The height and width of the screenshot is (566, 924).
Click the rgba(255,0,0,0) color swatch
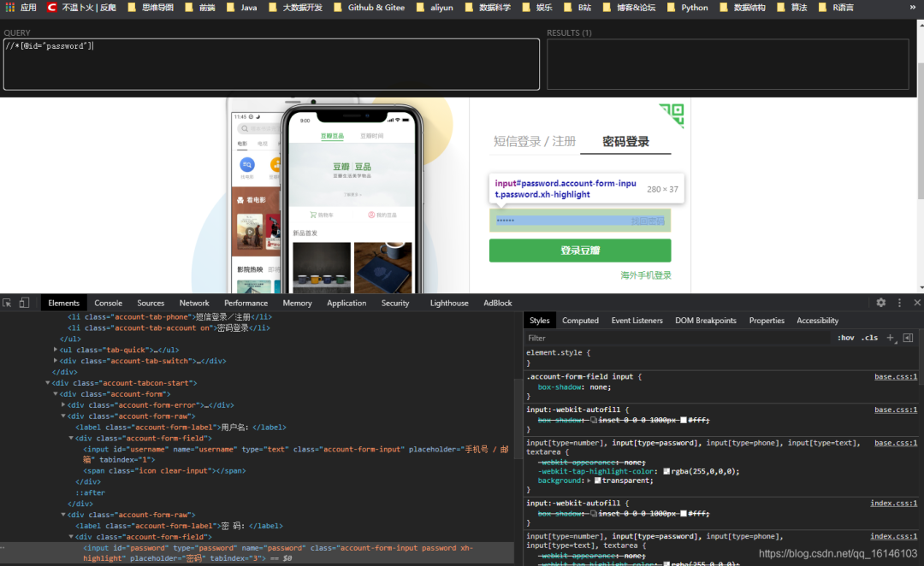click(666, 471)
